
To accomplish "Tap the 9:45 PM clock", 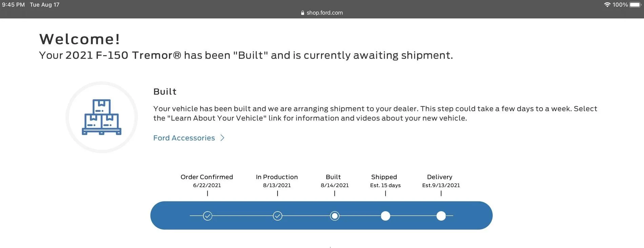I will pos(13,5).
